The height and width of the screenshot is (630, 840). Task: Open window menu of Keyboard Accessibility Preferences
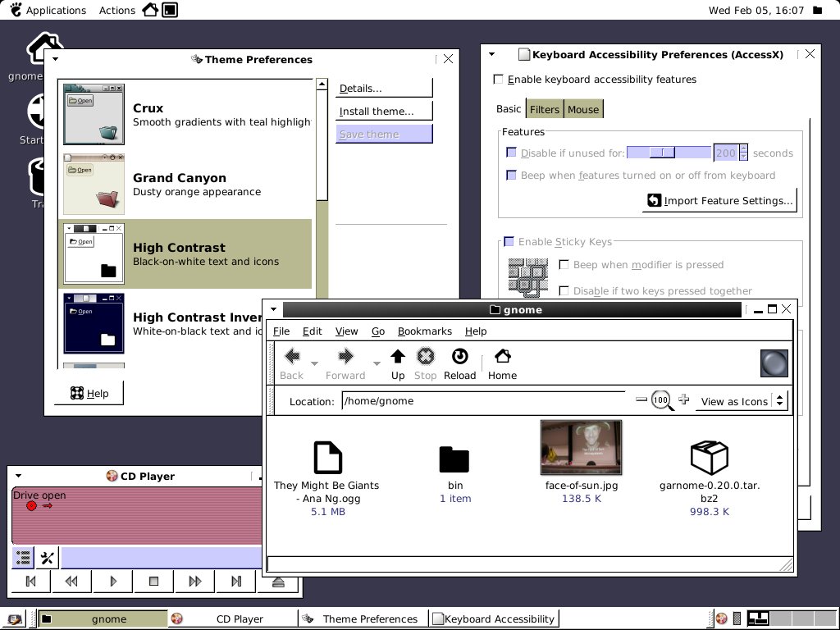[x=492, y=54]
